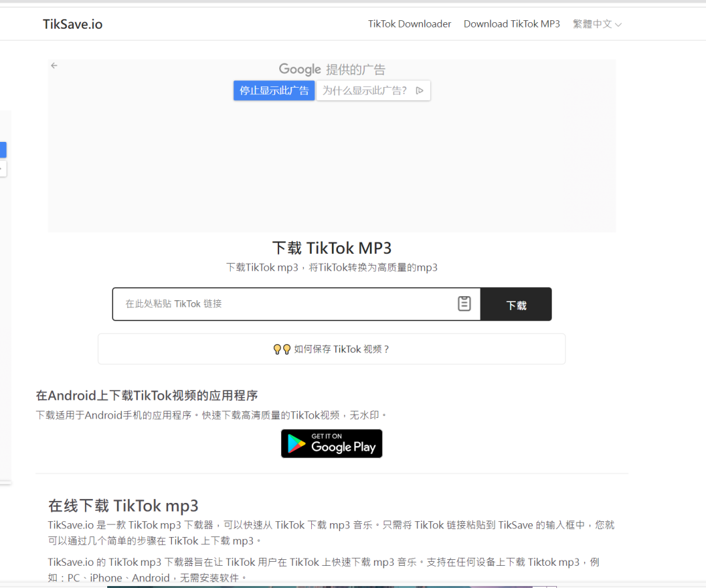Screen dimensions: 706x588
Task: Click the AdChoices triangle icon next to 为什么显示此广告
Action: tap(421, 90)
